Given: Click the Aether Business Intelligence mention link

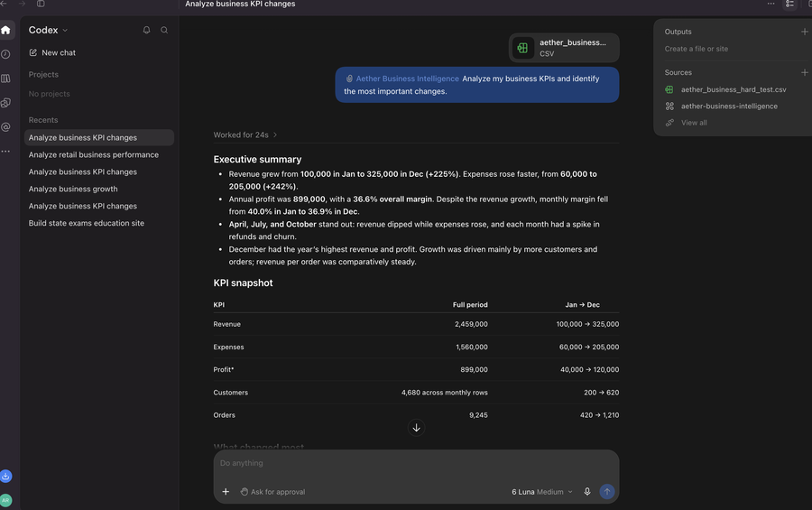Looking at the screenshot, I should click(x=407, y=79).
